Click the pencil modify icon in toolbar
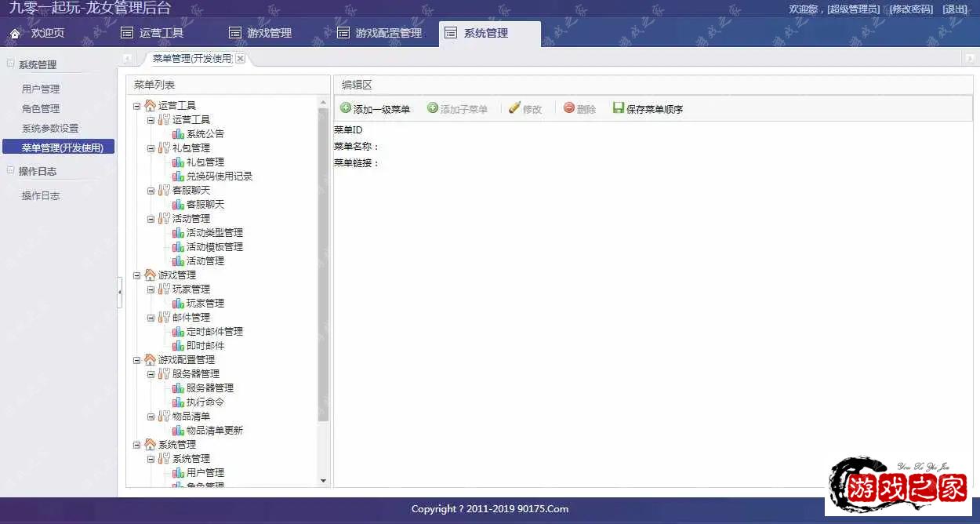Screen dimensions: 980x524 pos(514,108)
